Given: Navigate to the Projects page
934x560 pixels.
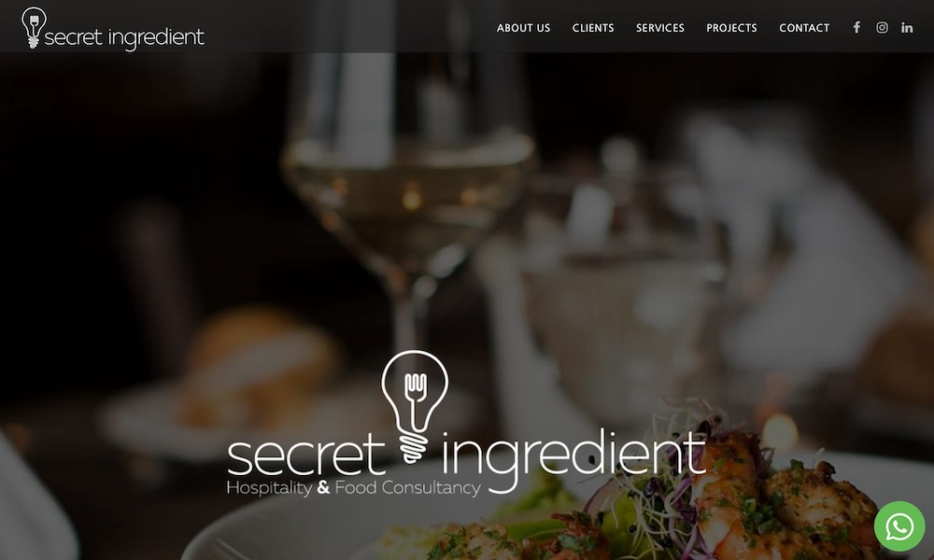Looking at the screenshot, I should tap(731, 28).
